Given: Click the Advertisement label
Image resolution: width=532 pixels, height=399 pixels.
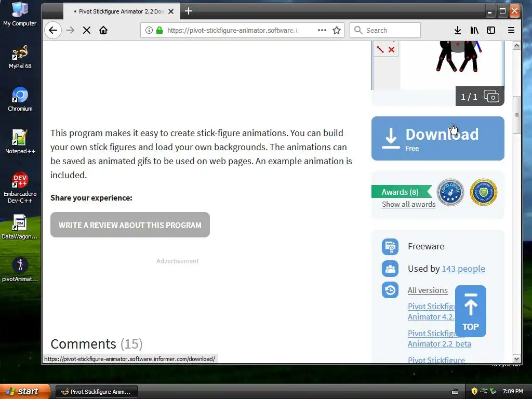Looking at the screenshot, I should [x=178, y=261].
